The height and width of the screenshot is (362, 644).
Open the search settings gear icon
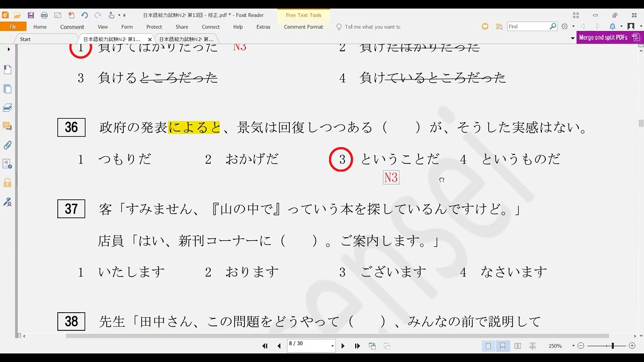(565, 27)
